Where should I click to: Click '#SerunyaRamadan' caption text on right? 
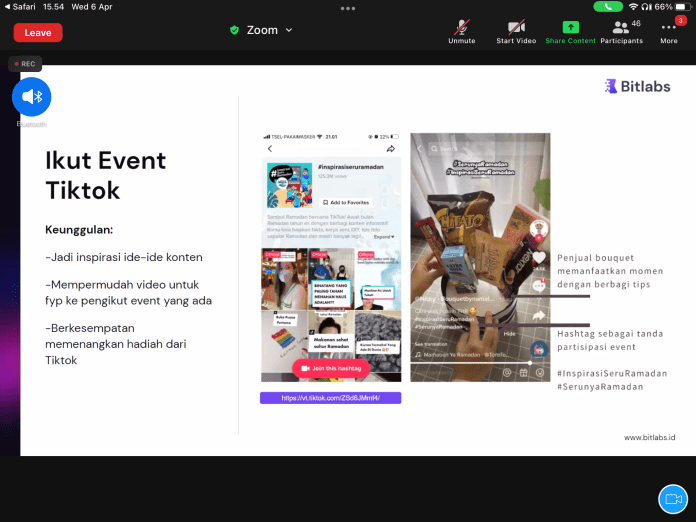tap(600, 387)
